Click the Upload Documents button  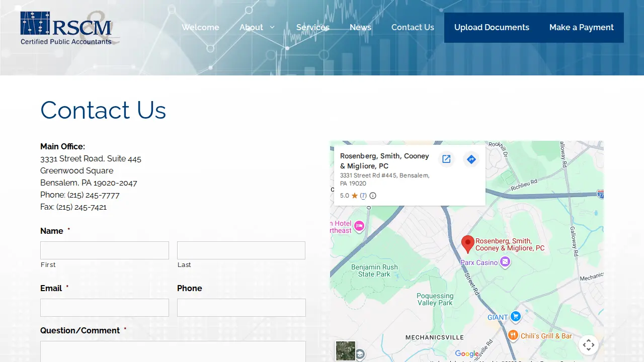[x=492, y=28]
